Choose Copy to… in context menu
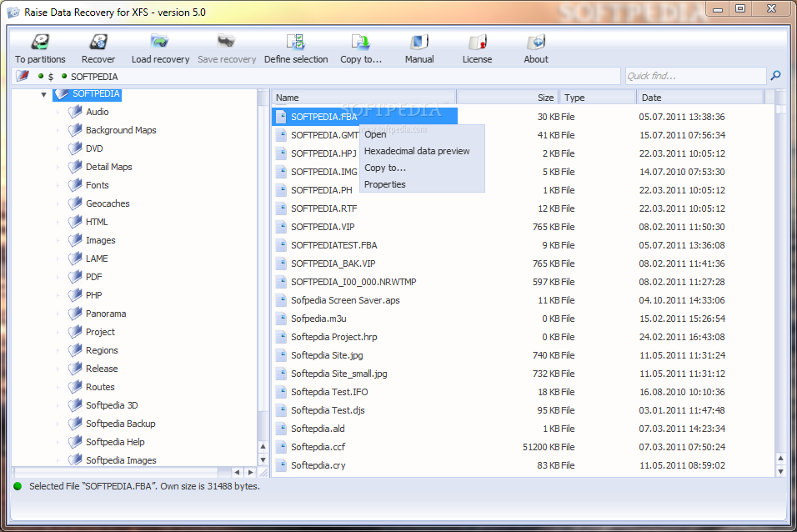797x532 pixels. point(385,168)
